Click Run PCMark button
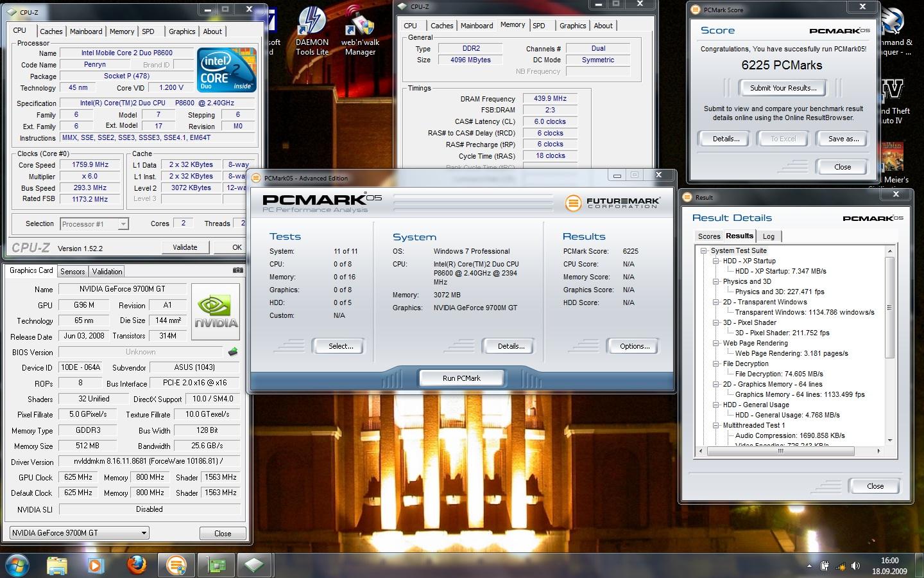 point(461,378)
